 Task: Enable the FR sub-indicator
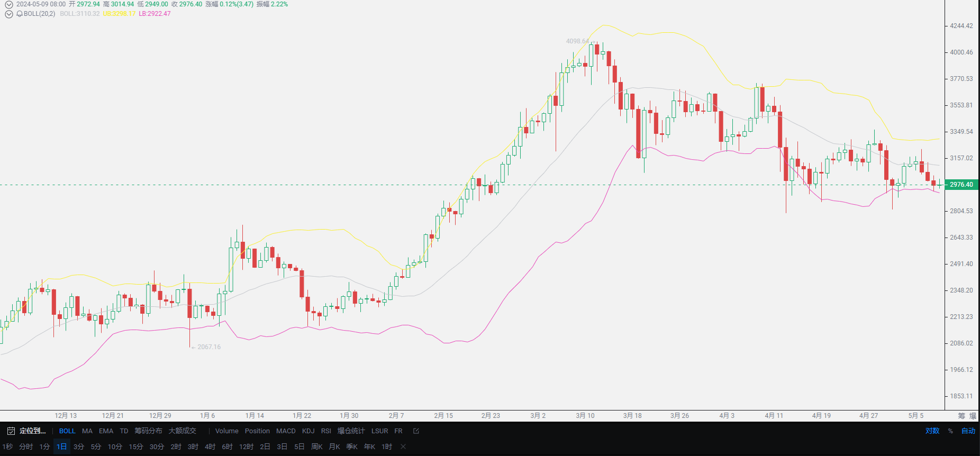398,431
